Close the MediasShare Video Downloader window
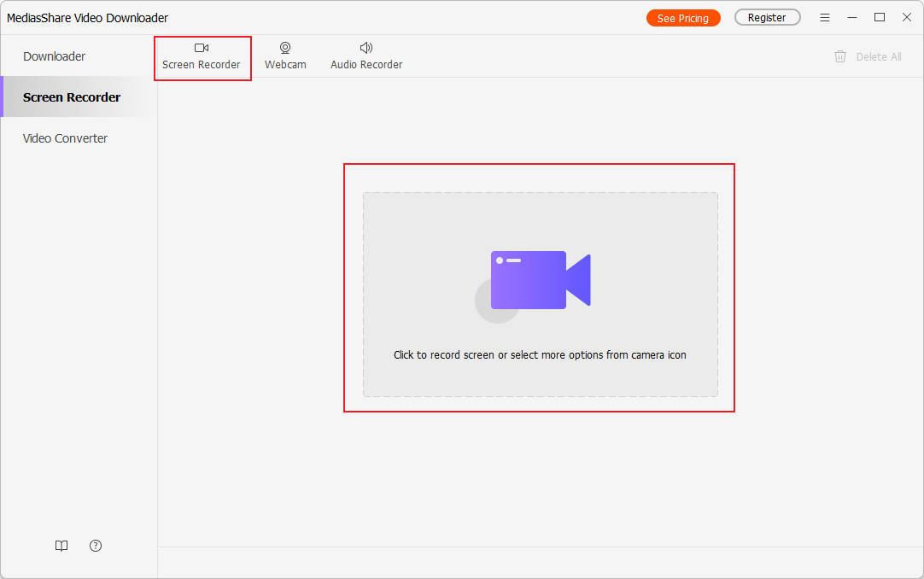 click(x=906, y=18)
